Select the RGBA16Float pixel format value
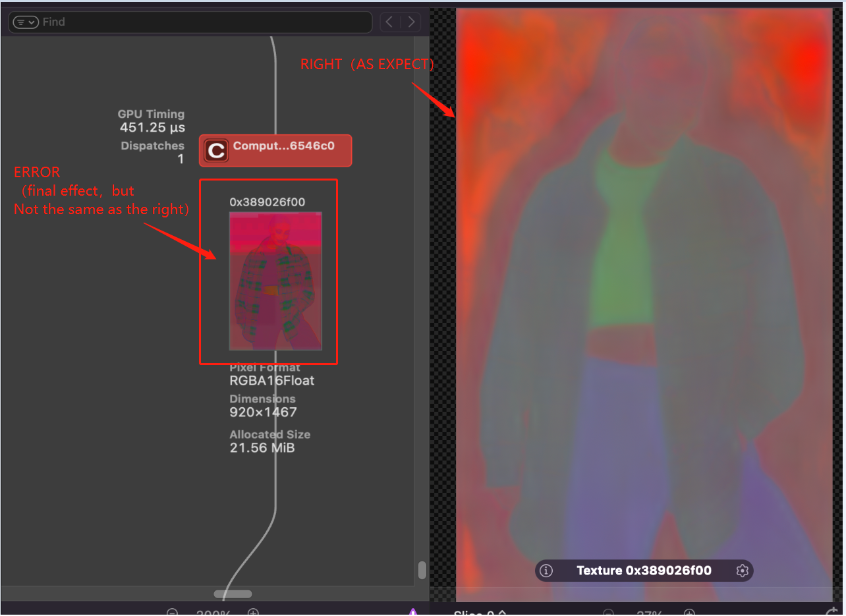 (x=272, y=380)
